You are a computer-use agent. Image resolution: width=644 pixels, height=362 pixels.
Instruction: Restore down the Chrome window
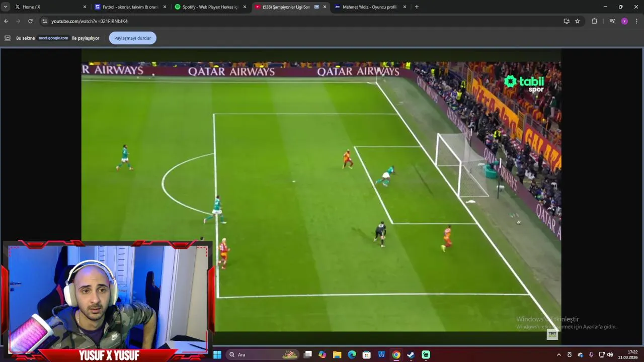click(620, 7)
